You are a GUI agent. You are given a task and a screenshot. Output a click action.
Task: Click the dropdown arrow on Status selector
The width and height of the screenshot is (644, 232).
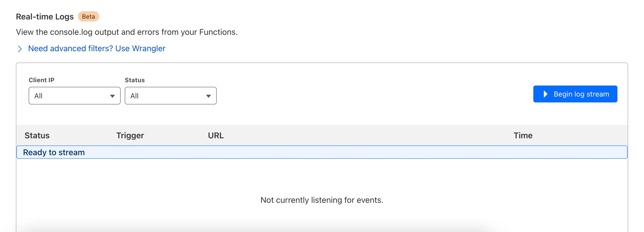209,96
